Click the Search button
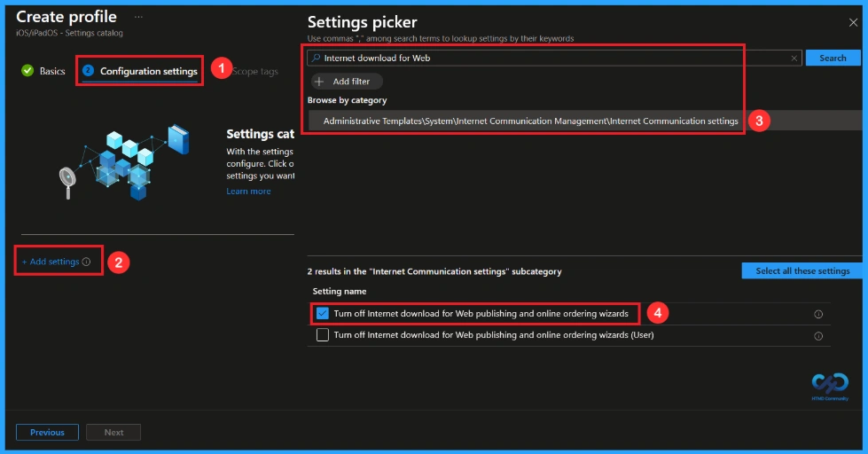The height and width of the screenshot is (454, 868). 833,58
